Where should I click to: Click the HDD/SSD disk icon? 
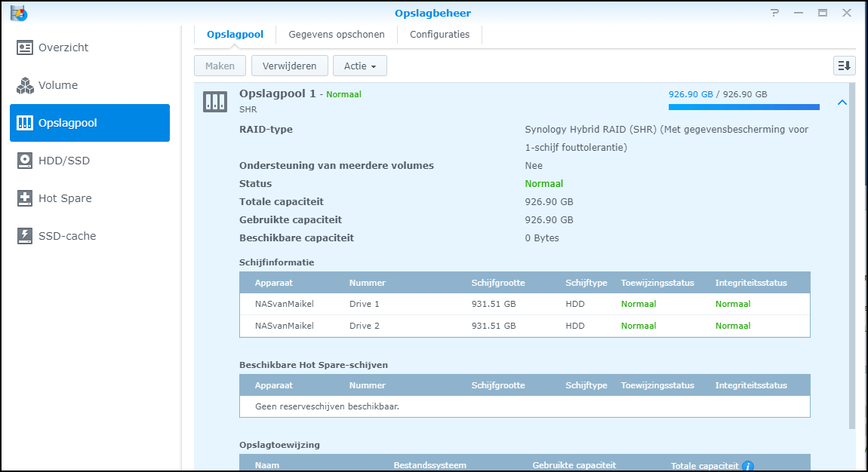(25, 161)
